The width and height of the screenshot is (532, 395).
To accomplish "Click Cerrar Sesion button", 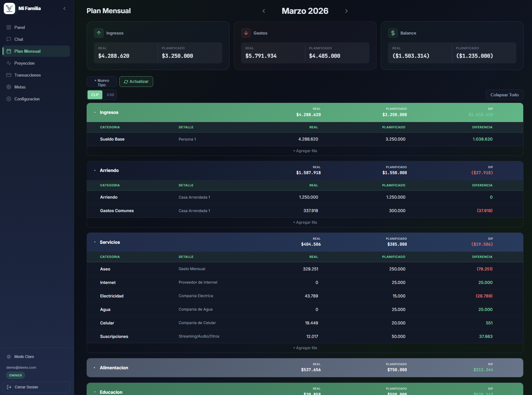I will point(36,387).
